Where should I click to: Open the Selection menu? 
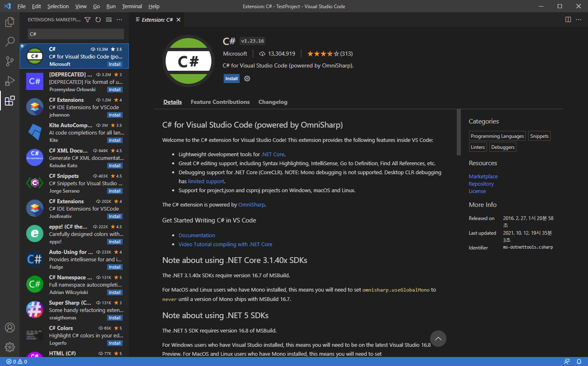[x=58, y=6]
